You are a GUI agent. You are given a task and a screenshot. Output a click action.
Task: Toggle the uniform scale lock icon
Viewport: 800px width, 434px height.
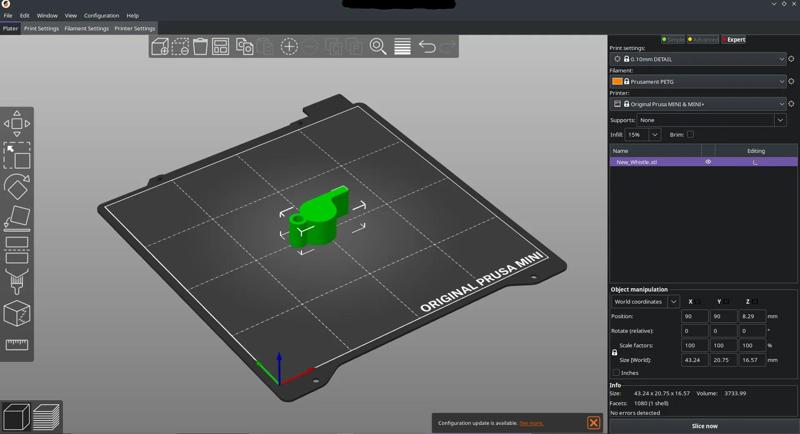(614, 352)
